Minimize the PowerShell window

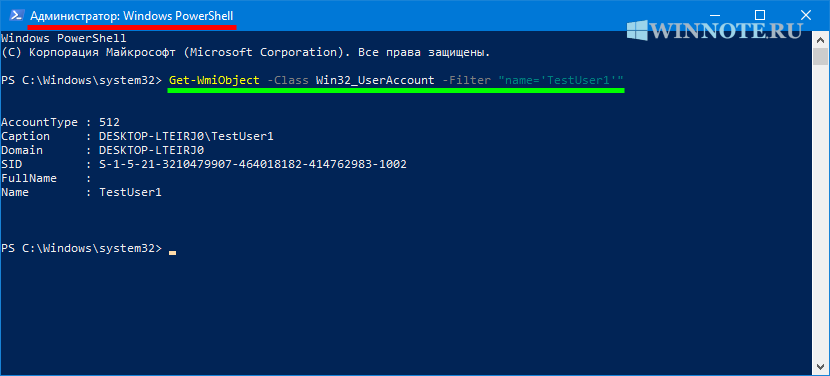click(713, 15)
